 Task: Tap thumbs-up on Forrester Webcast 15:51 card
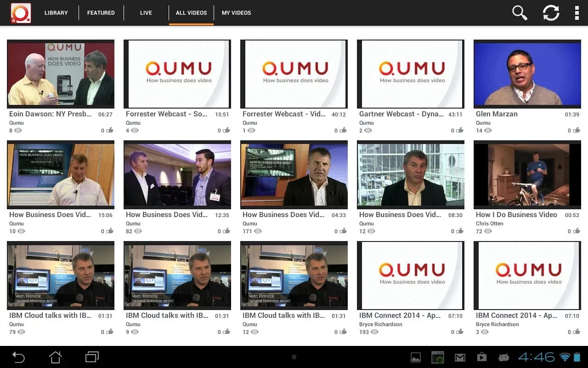click(226, 131)
